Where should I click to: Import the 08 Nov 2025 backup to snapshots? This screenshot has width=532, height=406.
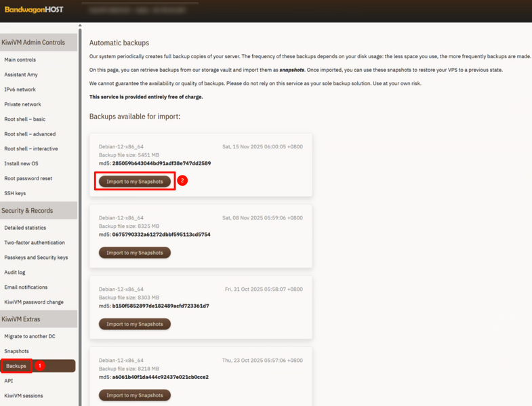pos(135,253)
